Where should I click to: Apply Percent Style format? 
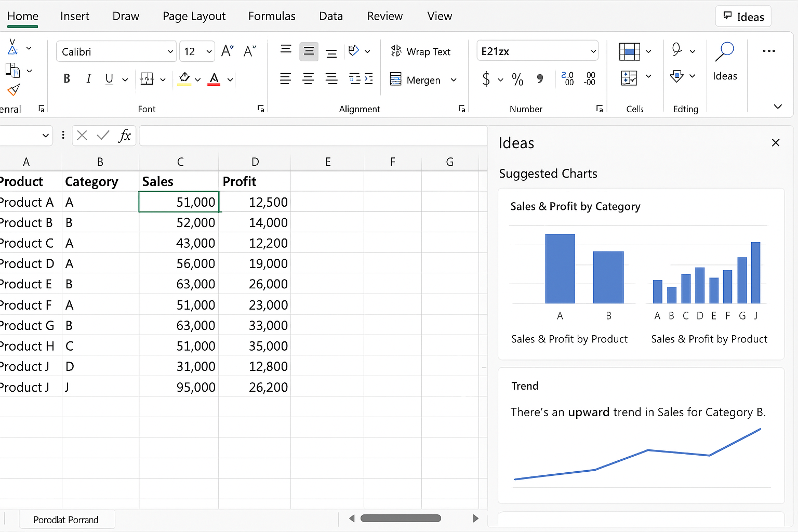point(517,79)
